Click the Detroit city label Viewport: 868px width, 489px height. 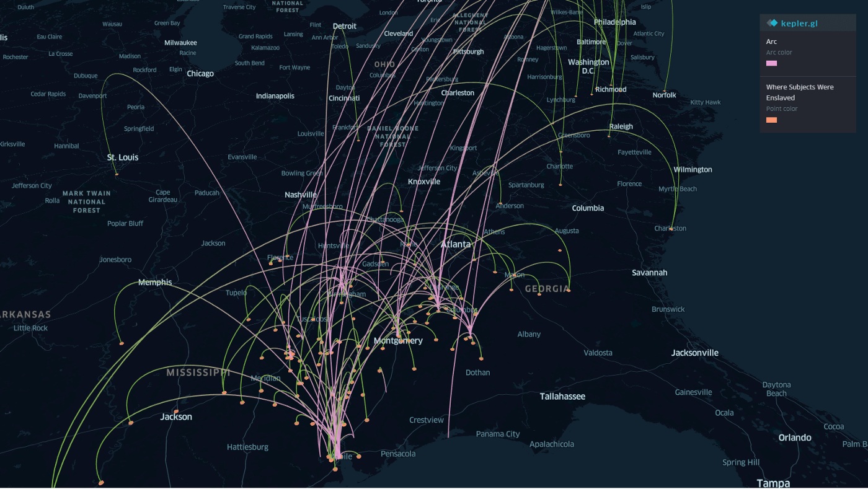pyautogui.click(x=345, y=26)
